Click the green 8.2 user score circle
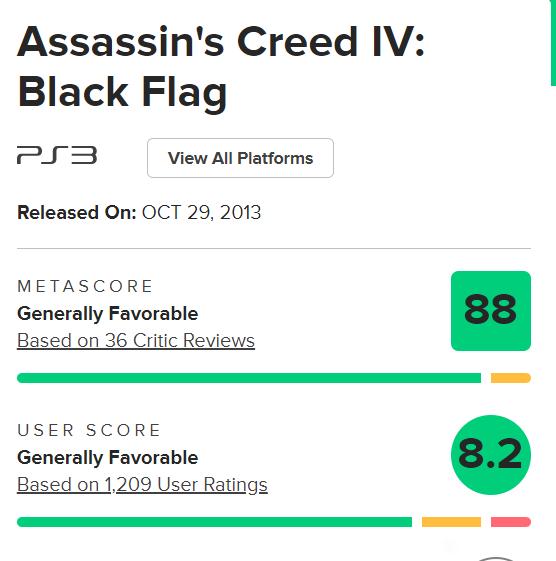This screenshot has height=561, width=556. pyautogui.click(x=491, y=455)
